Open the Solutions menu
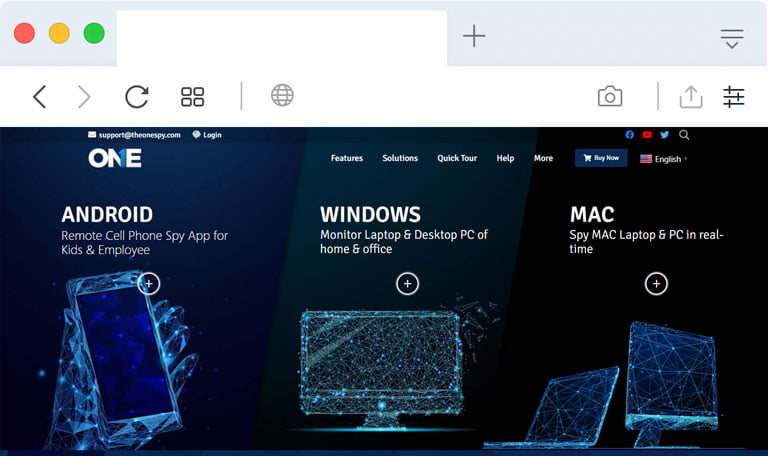 click(x=400, y=158)
